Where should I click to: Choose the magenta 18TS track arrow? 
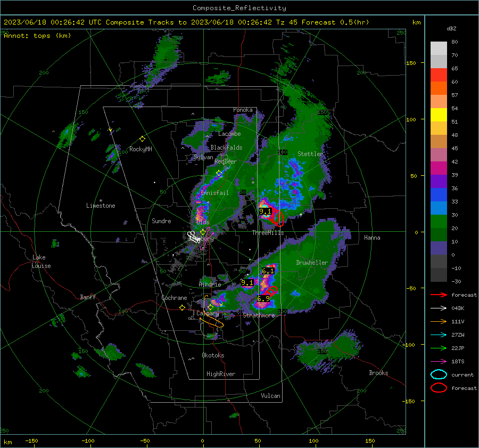tap(439, 361)
